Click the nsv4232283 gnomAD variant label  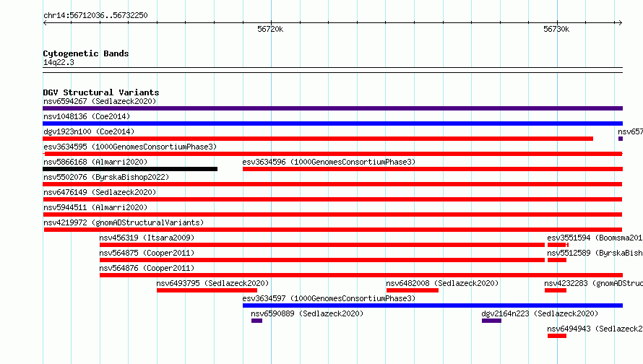593,283
